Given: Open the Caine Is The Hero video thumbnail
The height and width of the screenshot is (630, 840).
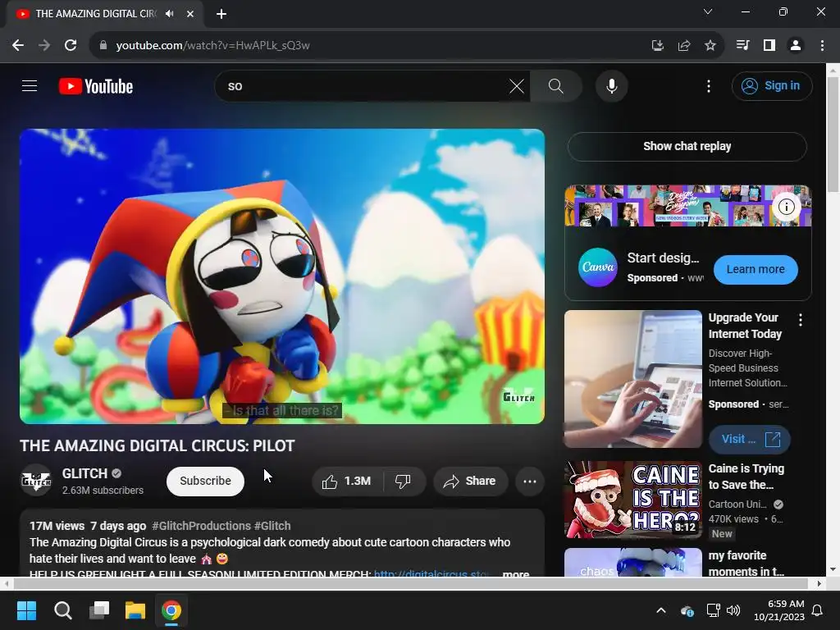Looking at the screenshot, I should click(633, 500).
